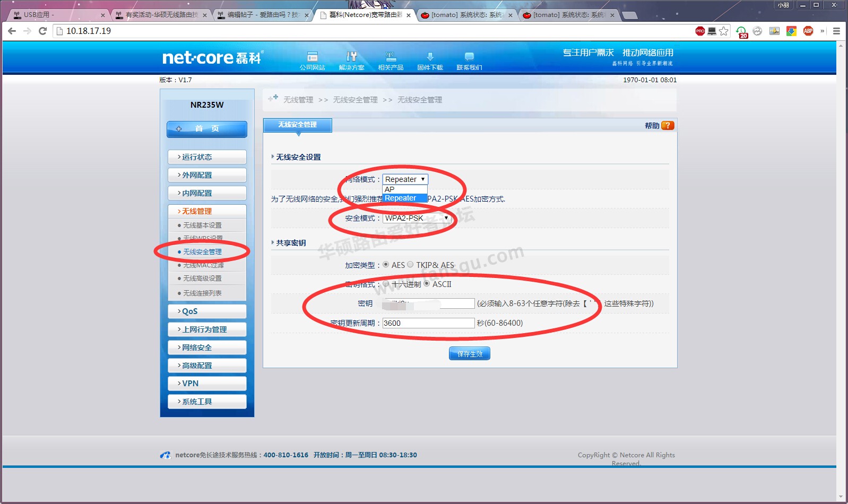The height and width of the screenshot is (504, 848).
Task: Go back with the browser back arrow
Action: point(12,31)
